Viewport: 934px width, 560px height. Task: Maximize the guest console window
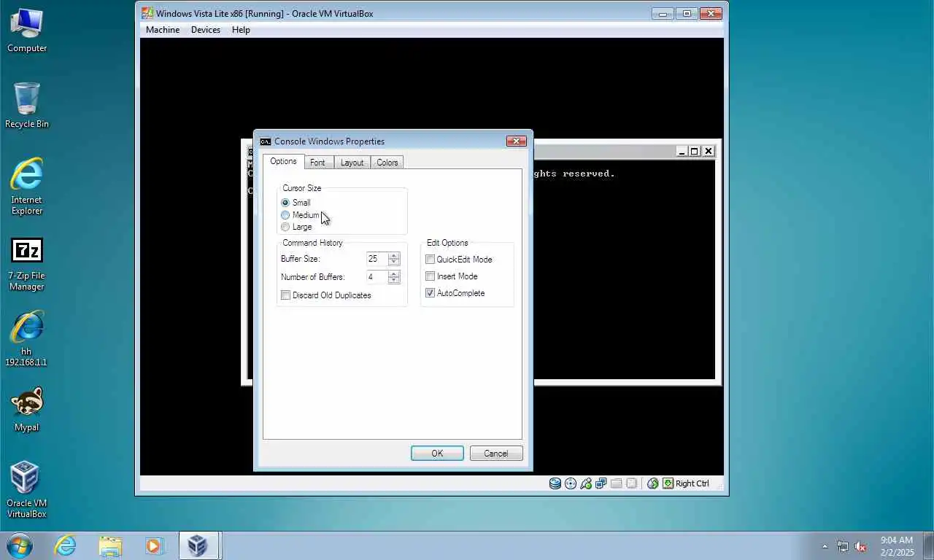coord(695,151)
